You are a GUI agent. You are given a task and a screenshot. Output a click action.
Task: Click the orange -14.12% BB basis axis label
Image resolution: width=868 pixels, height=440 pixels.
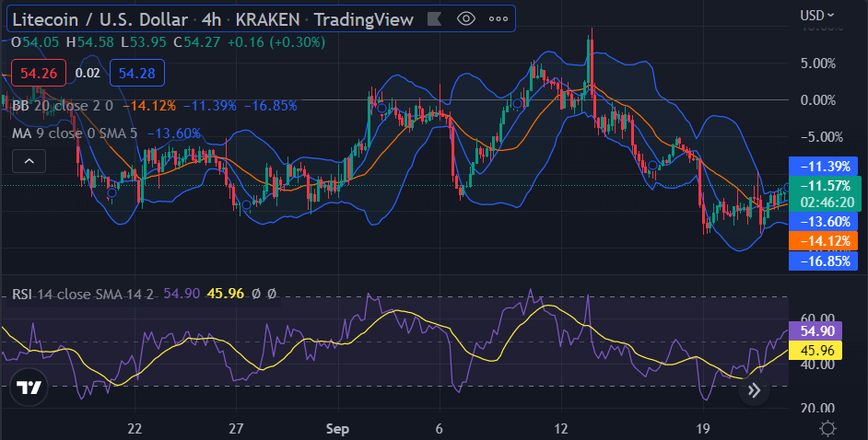(x=823, y=240)
